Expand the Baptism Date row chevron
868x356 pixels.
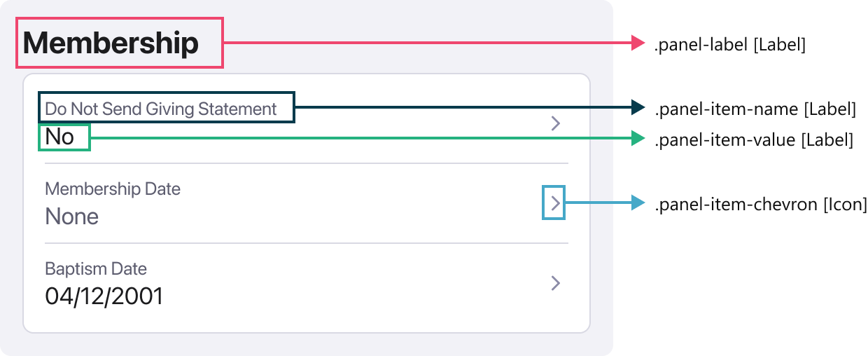pos(555,283)
